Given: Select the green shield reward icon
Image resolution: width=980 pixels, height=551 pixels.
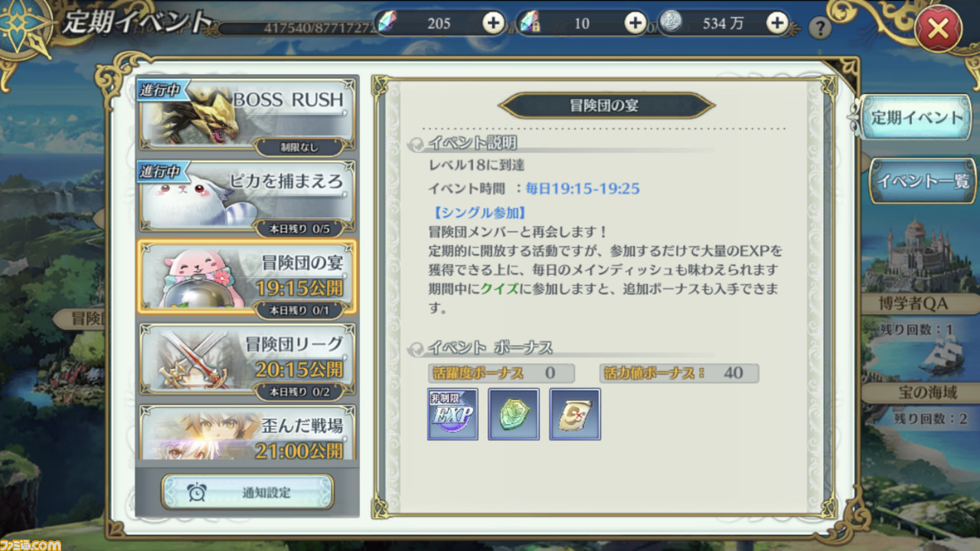Looking at the screenshot, I should [514, 414].
